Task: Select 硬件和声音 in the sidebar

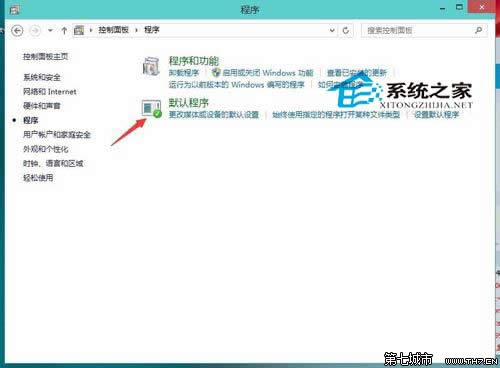Action: (42, 106)
